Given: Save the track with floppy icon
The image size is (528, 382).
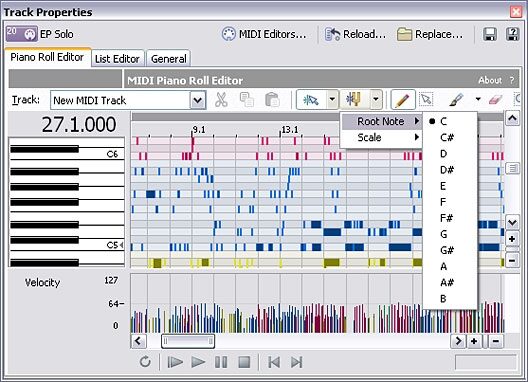Looking at the screenshot, I should click(490, 34).
